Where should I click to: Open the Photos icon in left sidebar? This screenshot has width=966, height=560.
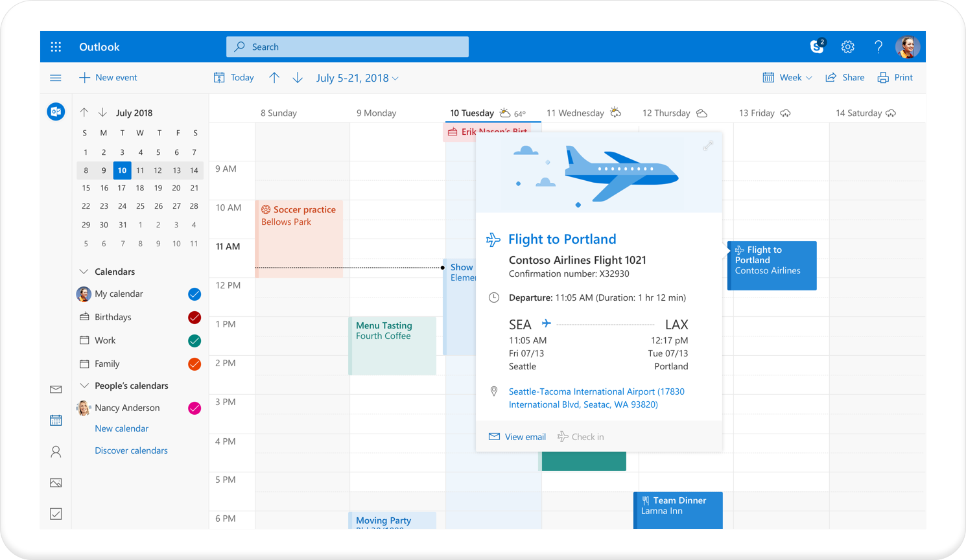click(56, 482)
